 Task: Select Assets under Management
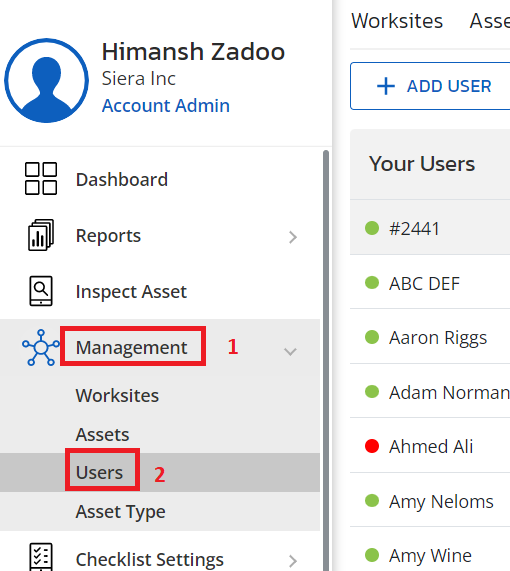(x=102, y=434)
